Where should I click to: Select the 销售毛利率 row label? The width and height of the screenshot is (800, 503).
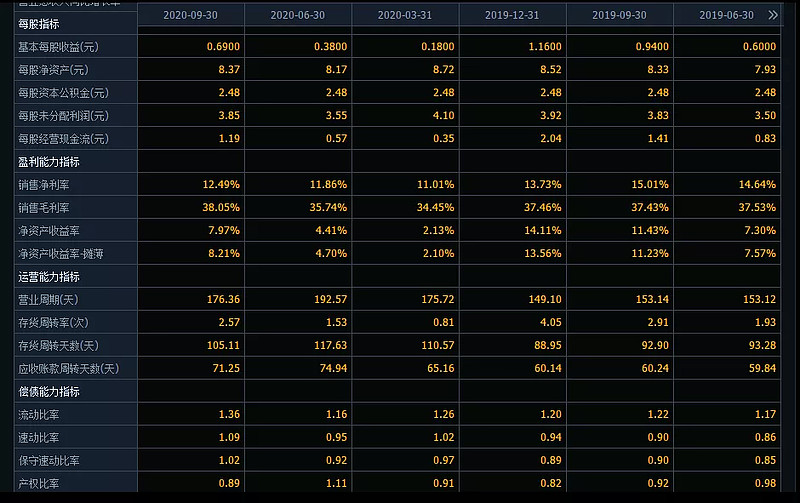click(46, 208)
